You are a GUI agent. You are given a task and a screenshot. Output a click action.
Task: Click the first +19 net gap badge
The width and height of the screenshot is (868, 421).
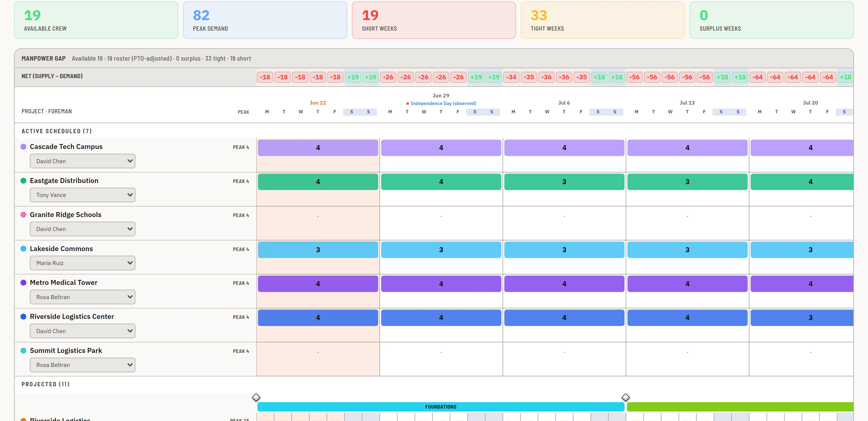point(353,77)
